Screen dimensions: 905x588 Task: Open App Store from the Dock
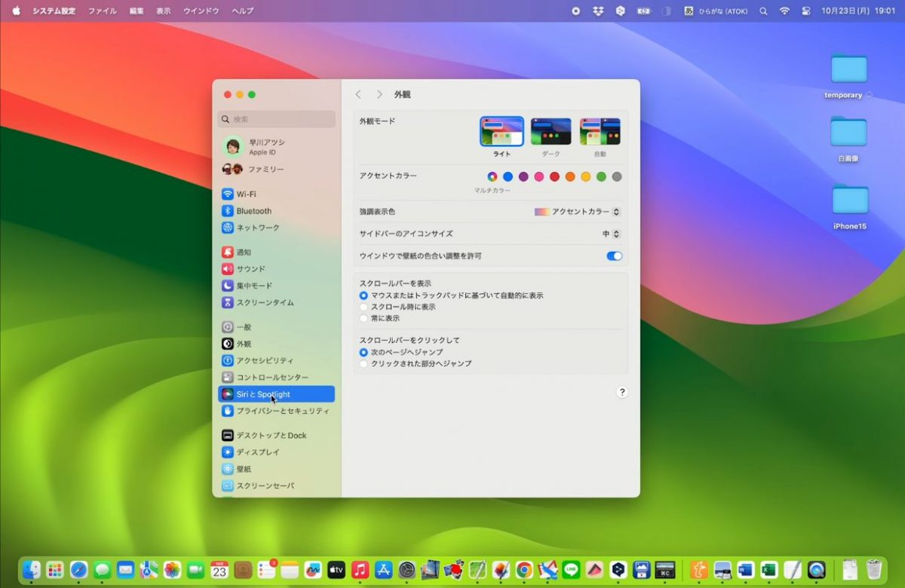tap(383, 570)
